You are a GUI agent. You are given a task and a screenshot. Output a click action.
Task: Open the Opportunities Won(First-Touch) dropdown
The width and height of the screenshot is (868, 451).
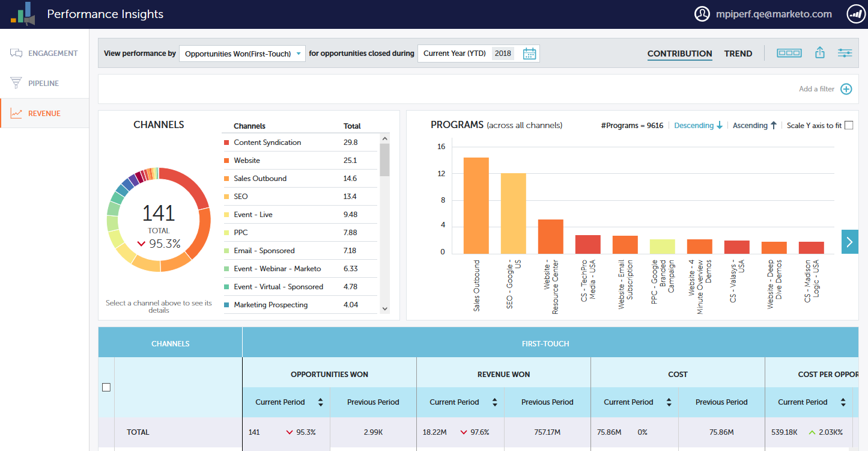(x=242, y=54)
